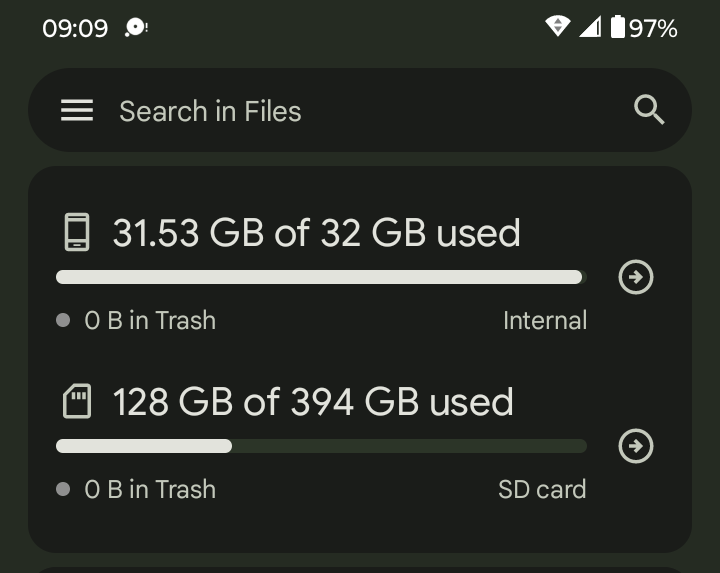Open the hamburger navigation menu
Screen dimensions: 720x573
(77, 111)
